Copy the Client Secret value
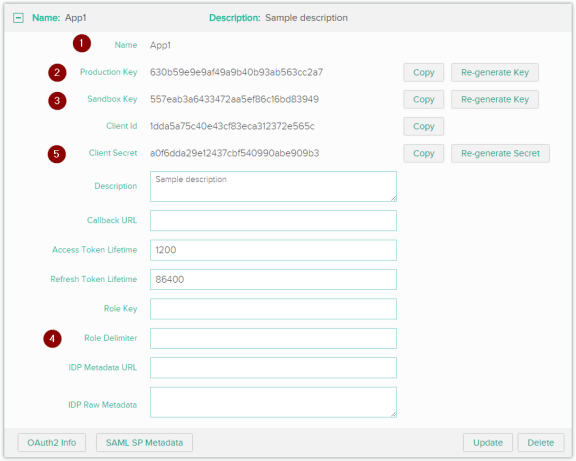576x461 pixels. 424,153
